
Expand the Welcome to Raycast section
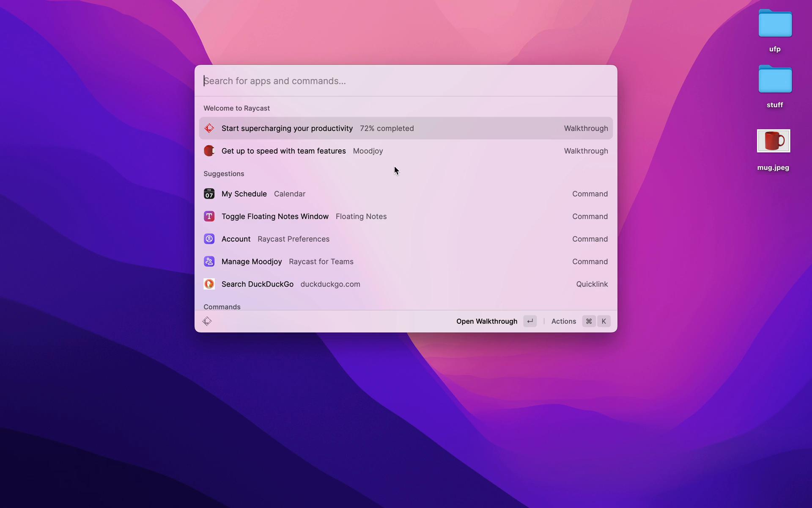pyautogui.click(x=237, y=108)
